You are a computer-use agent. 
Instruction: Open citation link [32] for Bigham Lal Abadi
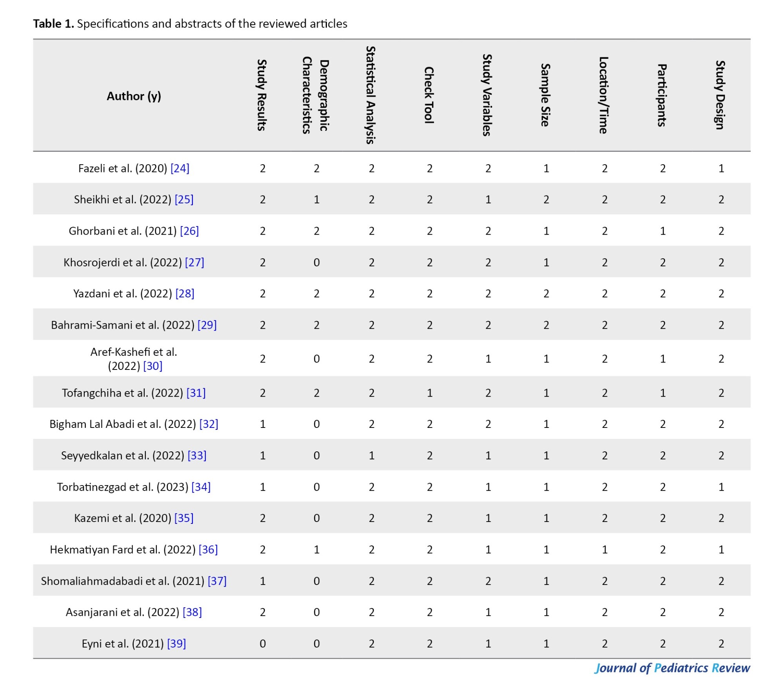[x=209, y=424]
